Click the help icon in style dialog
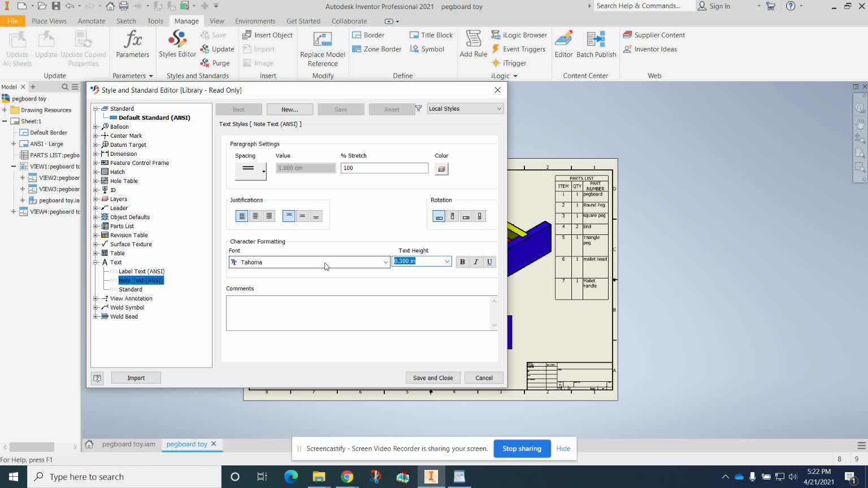 pos(97,378)
